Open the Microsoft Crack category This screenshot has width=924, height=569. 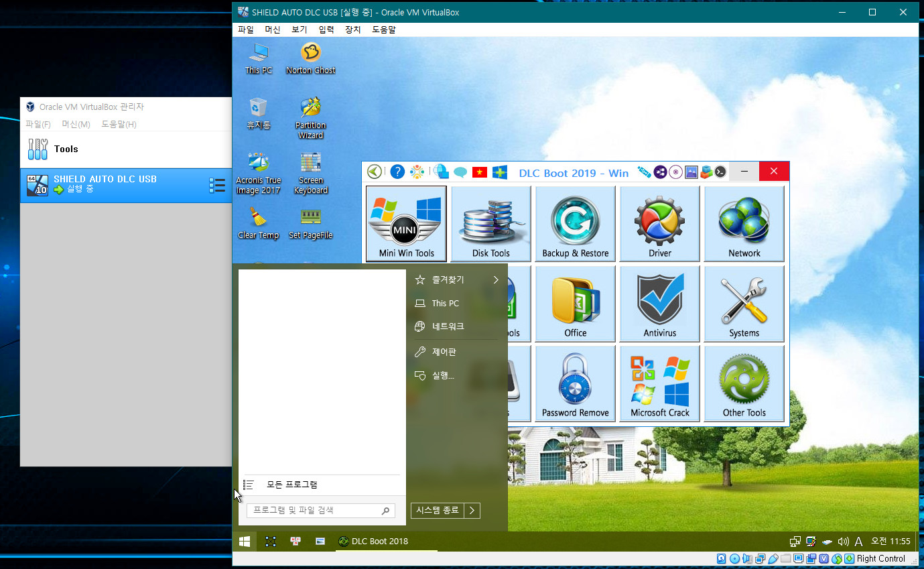coord(659,383)
